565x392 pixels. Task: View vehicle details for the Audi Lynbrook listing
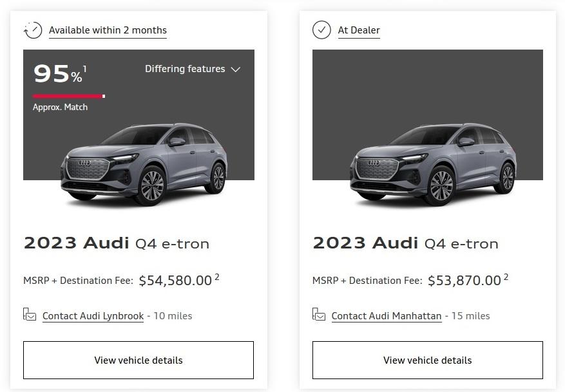[139, 360]
